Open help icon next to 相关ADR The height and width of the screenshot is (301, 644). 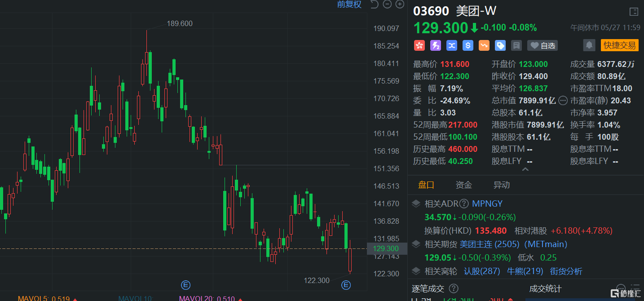464,204
